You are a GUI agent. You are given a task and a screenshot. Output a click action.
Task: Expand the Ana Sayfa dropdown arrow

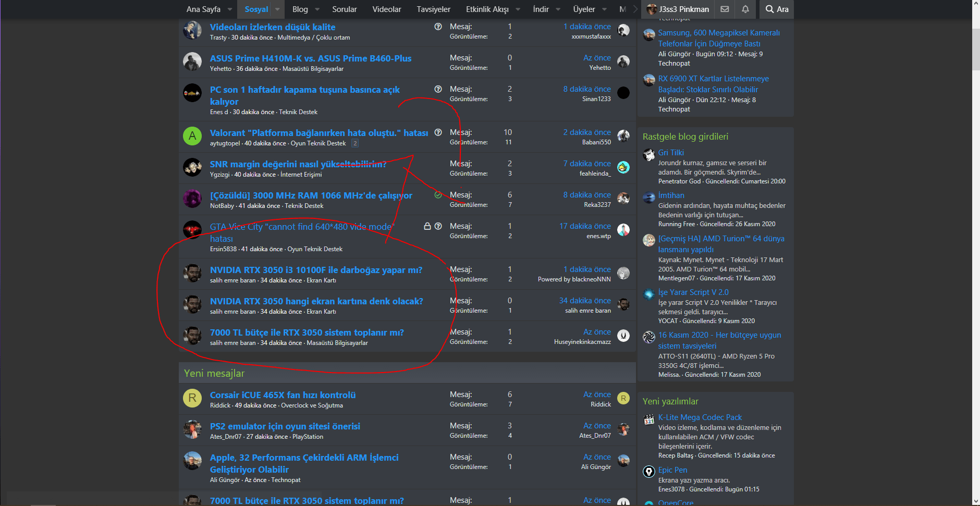(230, 9)
